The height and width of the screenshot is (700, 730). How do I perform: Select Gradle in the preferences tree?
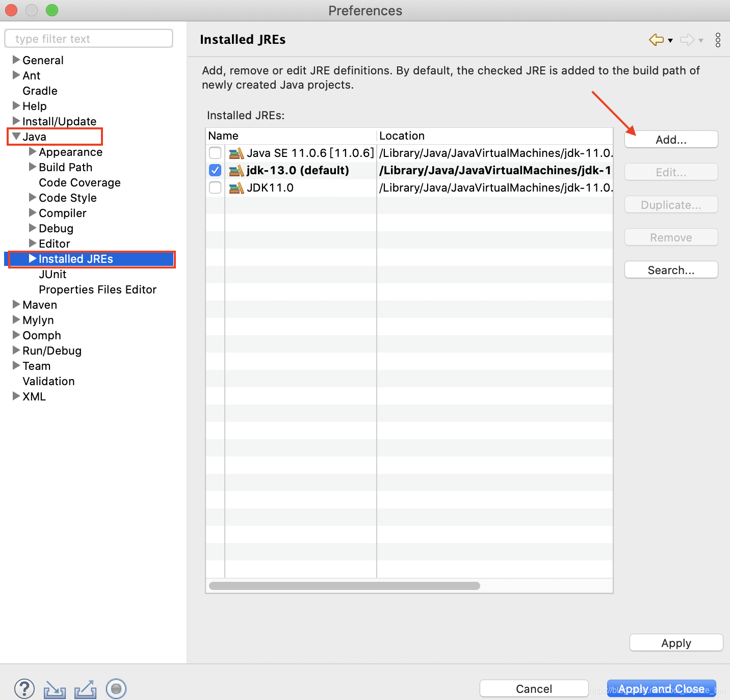click(x=40, y=91)
